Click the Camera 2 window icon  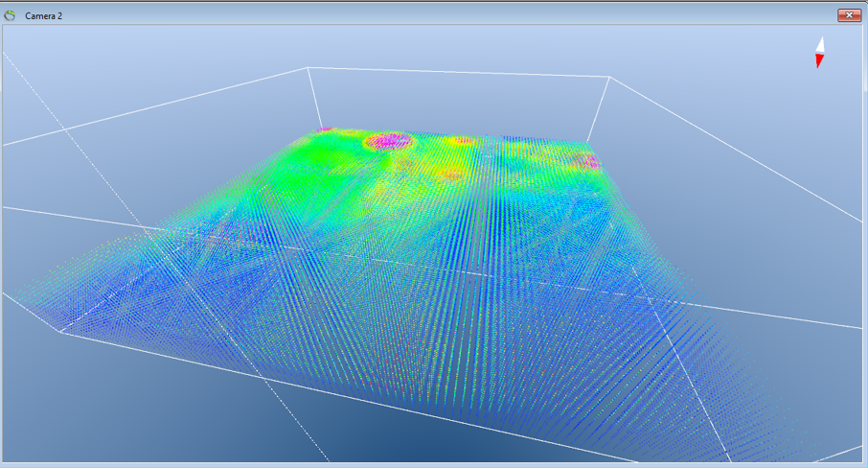click(10, 15)
